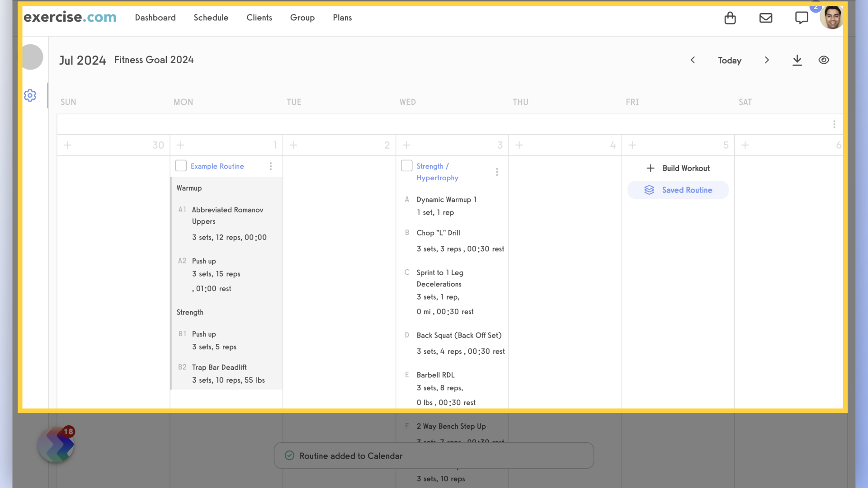Toggle the Example Routine checkbox

click(x=181, y=166)
